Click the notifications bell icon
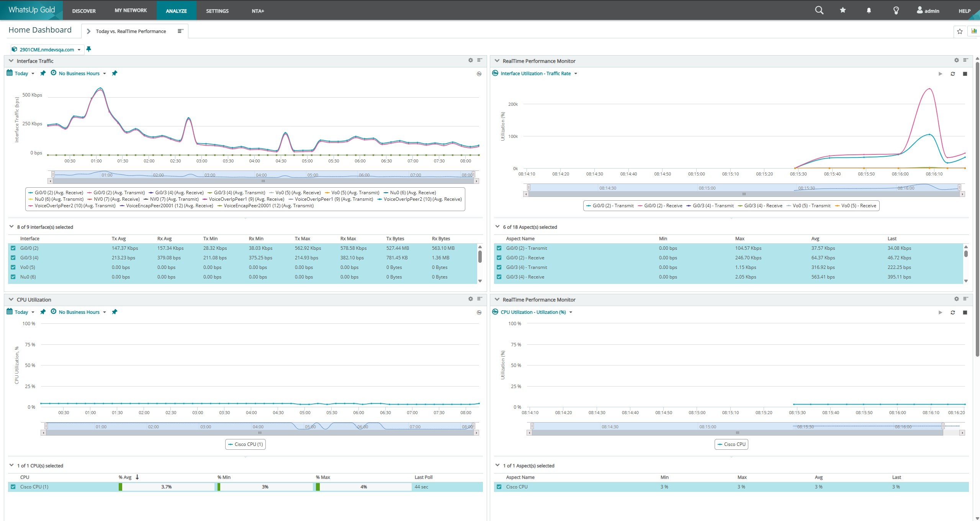Image resolution: width=980 pixels, height=521 pixels. click(869, 11)
